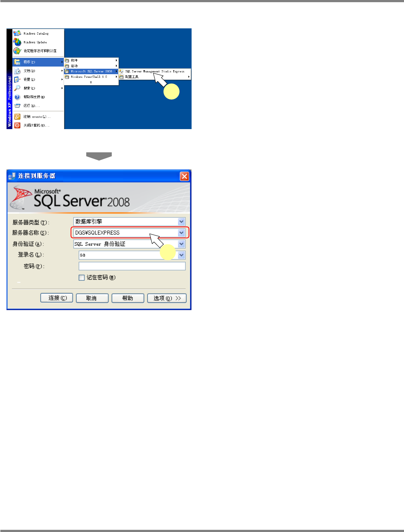Select 关闭计算机(U) shut down
The height and width of the screenshot is (532, 404).
(38, 125)
